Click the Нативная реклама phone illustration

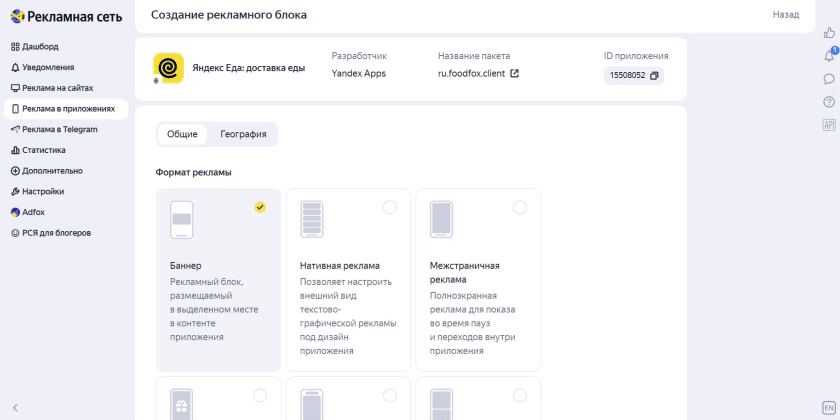[x=312, y=220]
